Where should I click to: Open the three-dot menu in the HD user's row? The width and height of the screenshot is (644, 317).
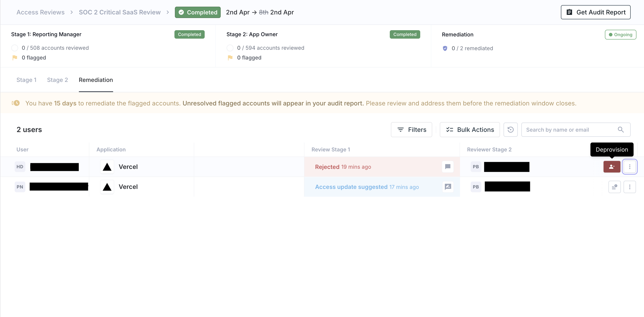630,167
